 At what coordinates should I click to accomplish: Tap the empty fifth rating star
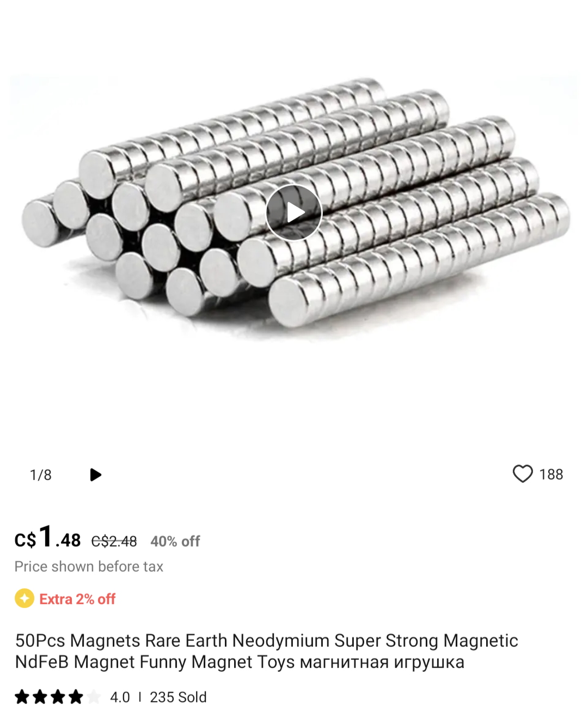point(94,697)
